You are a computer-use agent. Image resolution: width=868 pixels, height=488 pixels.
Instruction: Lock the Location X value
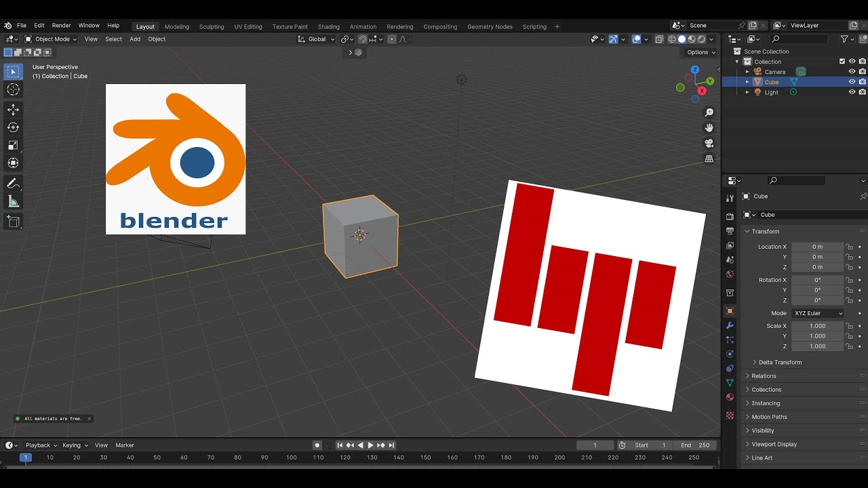click(849, 247)
